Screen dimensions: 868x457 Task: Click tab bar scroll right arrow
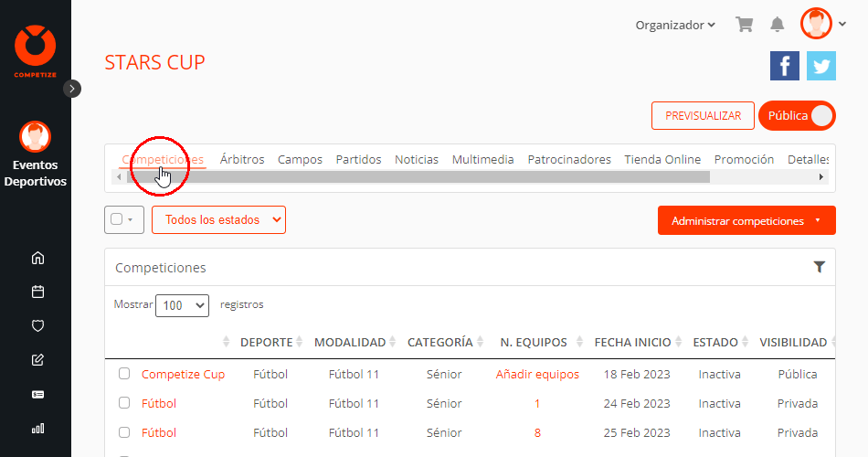tap(821, 177)
